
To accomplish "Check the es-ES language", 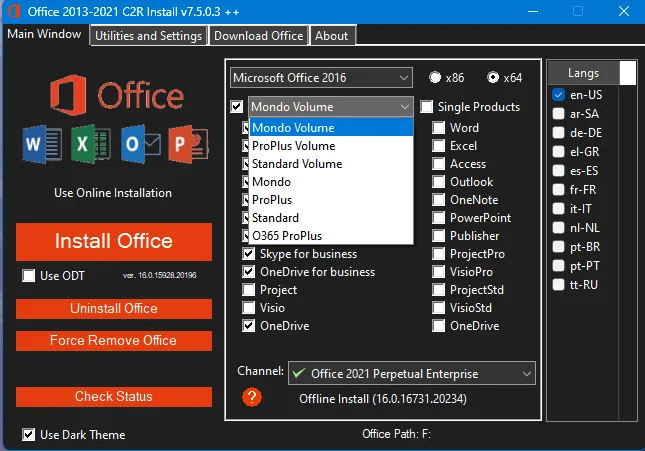I will tap(558, 170).
